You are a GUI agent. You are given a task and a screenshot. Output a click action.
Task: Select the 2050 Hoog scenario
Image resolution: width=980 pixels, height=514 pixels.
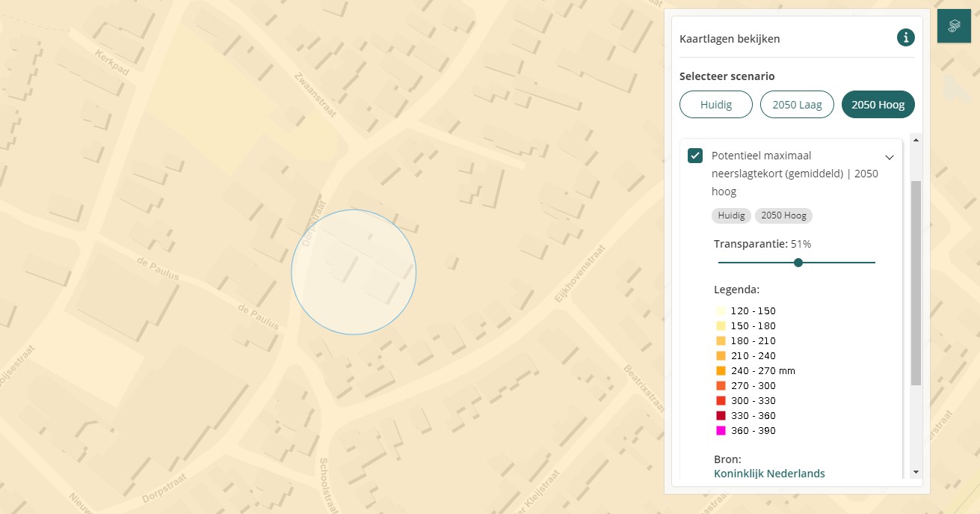878,105
